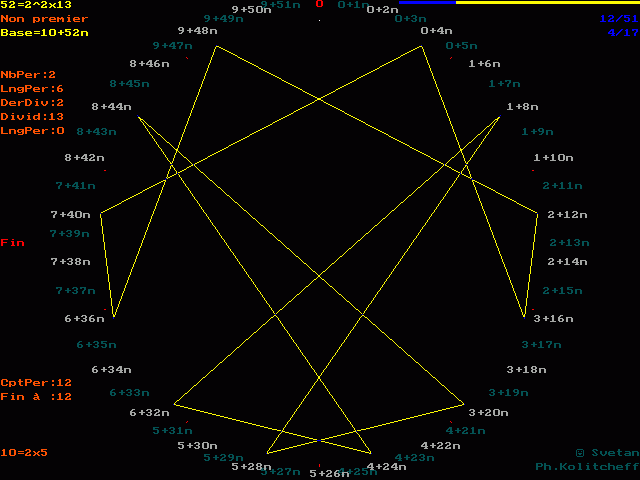
Task: Click the NbPer:2 parameter
Action: (28, 75)
